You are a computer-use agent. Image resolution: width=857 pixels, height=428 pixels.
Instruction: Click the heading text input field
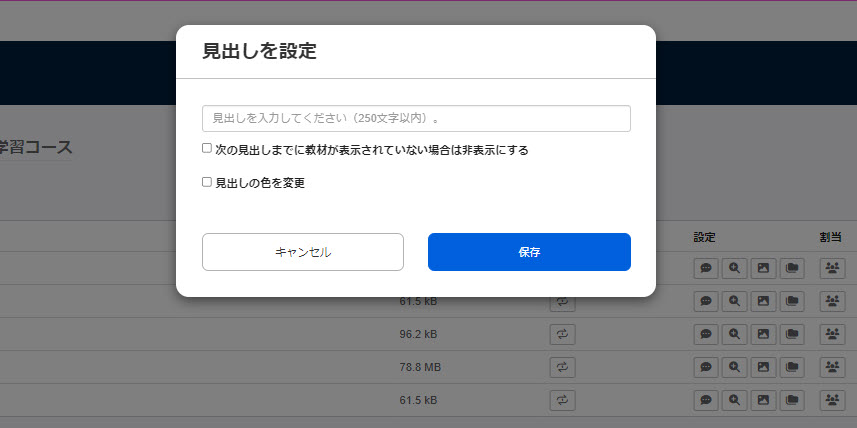(416, 118)
